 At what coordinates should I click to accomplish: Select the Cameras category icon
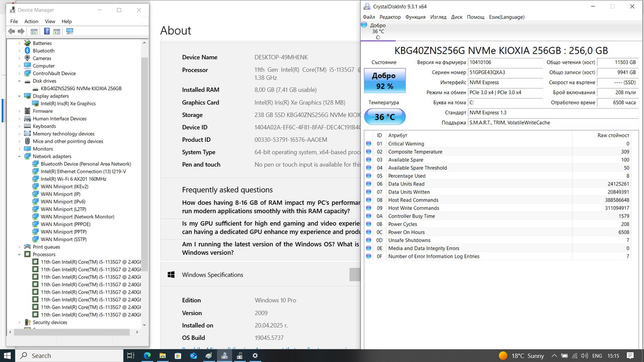pyautogui.click(x=28, y=58)
